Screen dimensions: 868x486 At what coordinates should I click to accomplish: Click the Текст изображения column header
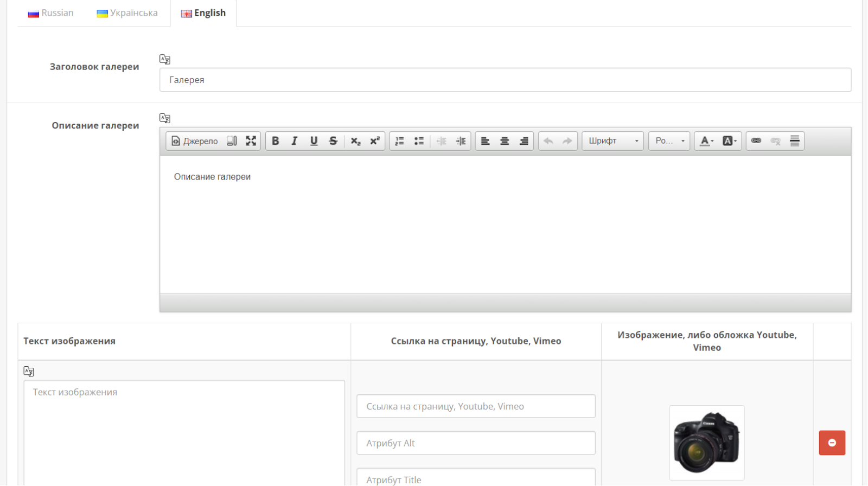tap(69, 341)
